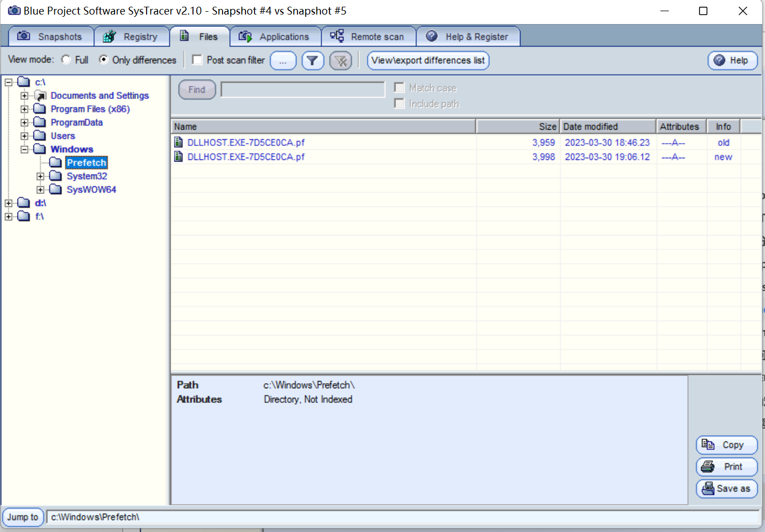The width and height of the screenshot is (765, 532).
Task: Sort file list by Name column header
Action: (x=324, y=126)
